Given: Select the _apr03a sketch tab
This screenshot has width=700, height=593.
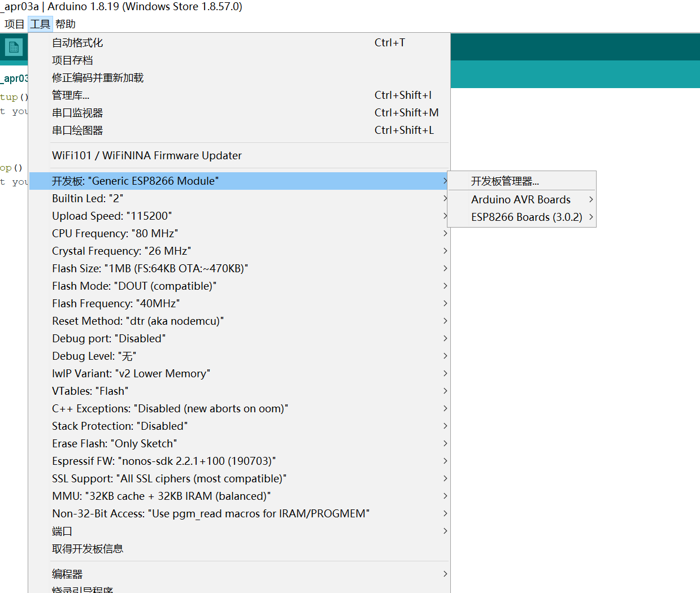Looking at the screenshot, I should tap(14, 78).
